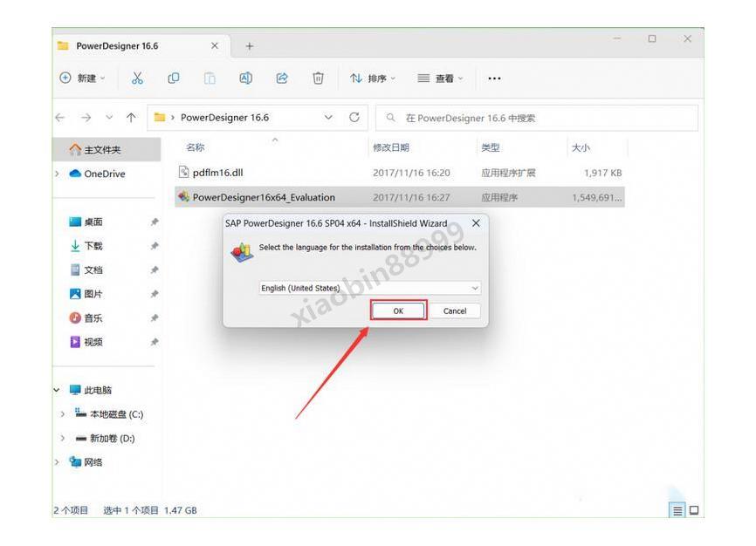The width and height of the screenshot is (756, 546).
Task: Click the Cut scissors icon in the toolbar
Action: tap(137, 78)
